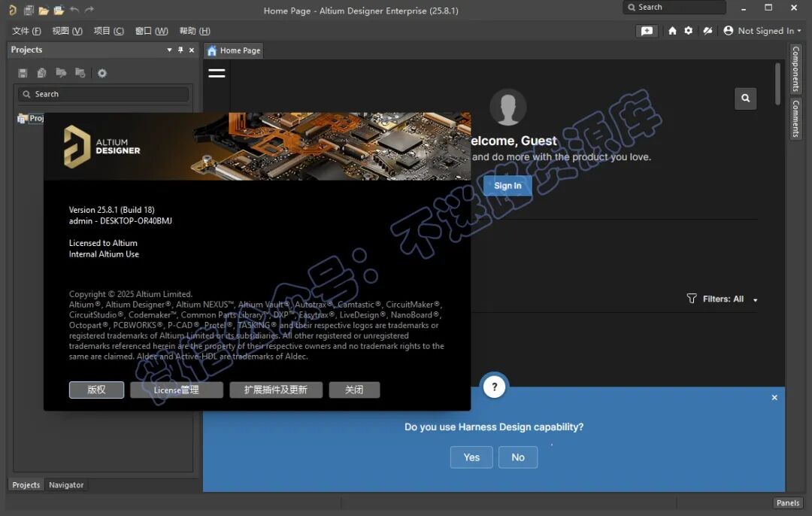Click the Redo arrow in title bar

[89, 10]
